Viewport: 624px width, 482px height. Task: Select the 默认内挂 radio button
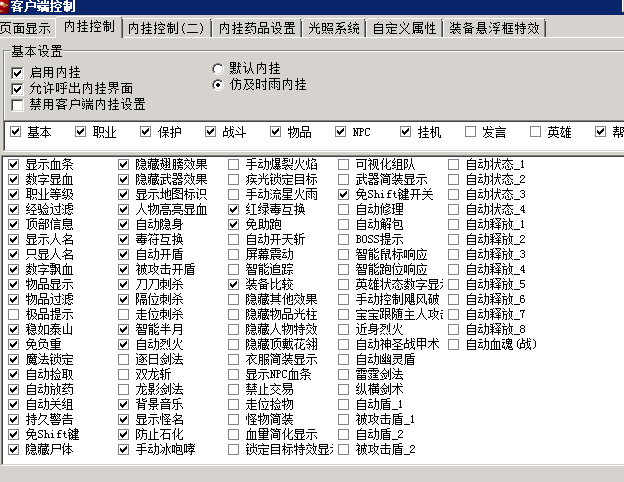(218, 69)
